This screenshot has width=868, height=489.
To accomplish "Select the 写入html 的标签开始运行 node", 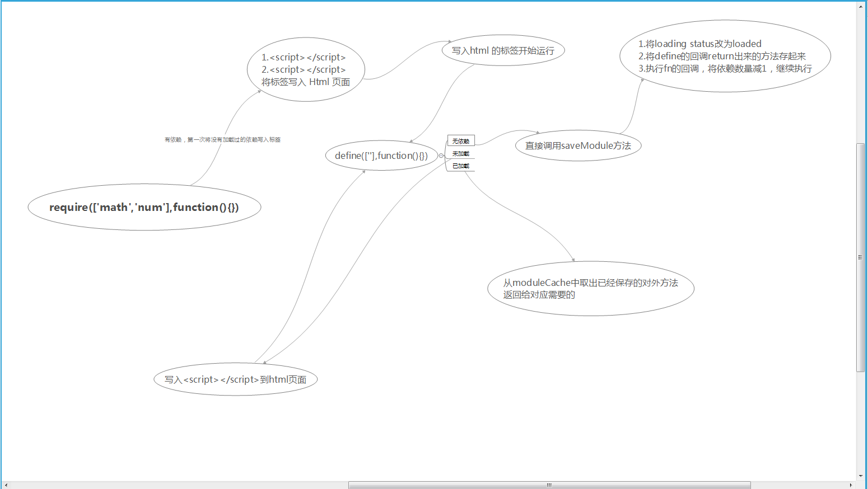I will point(503,50).
